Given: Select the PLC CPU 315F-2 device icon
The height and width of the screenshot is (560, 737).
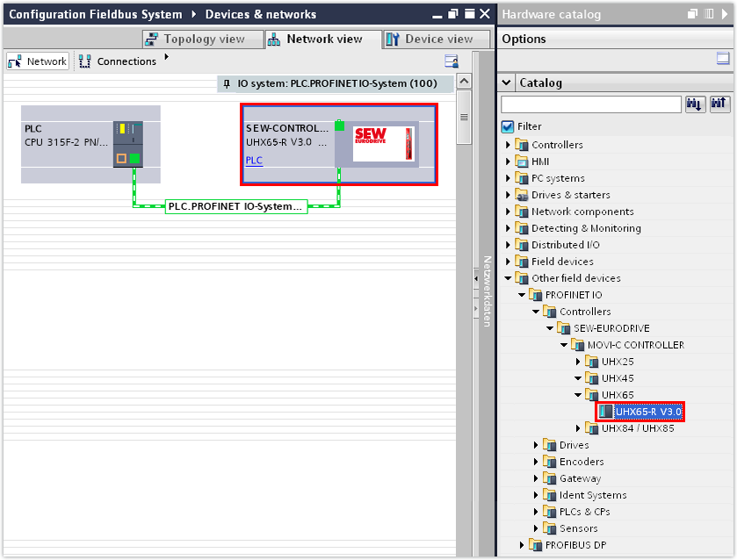Looking at the screenshot, I should (x=127, y=144).
